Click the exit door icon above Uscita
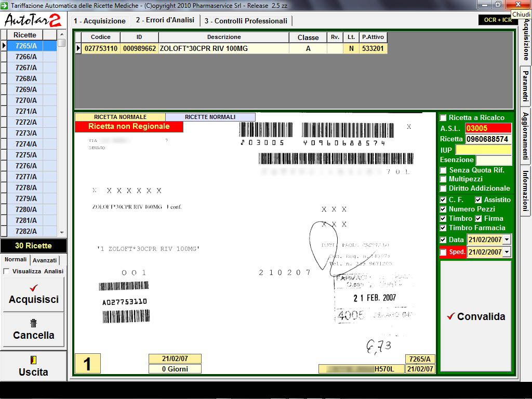The image size is (532, 399). (x=34, y=360)
